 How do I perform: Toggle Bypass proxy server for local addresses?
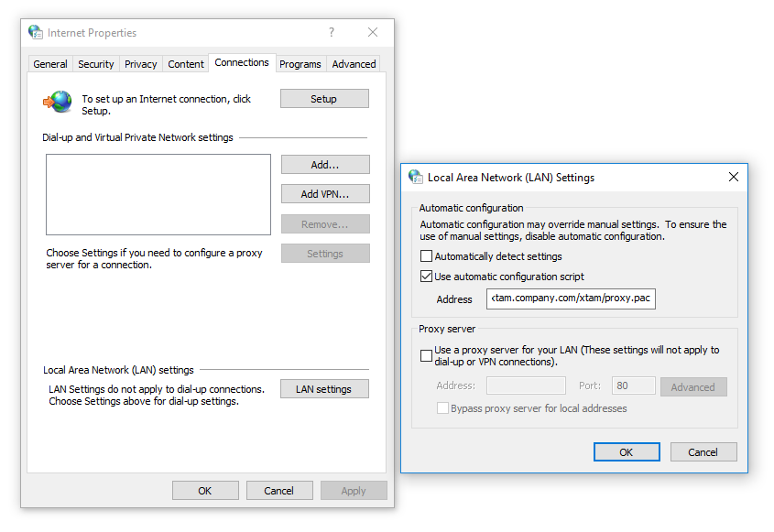point(442,407)
